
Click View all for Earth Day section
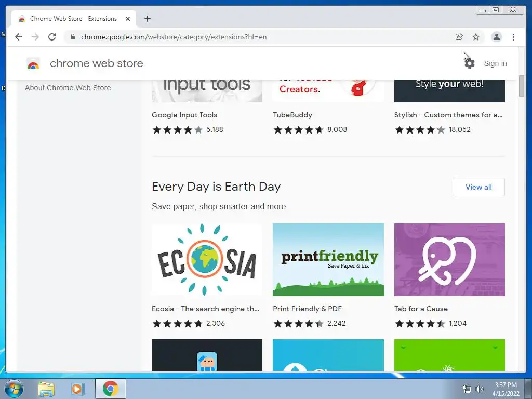tap(478, 187)
